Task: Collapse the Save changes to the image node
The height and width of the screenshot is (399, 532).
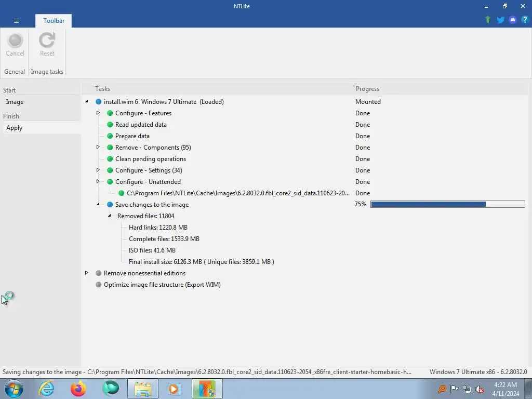Action: coord(98,204)
